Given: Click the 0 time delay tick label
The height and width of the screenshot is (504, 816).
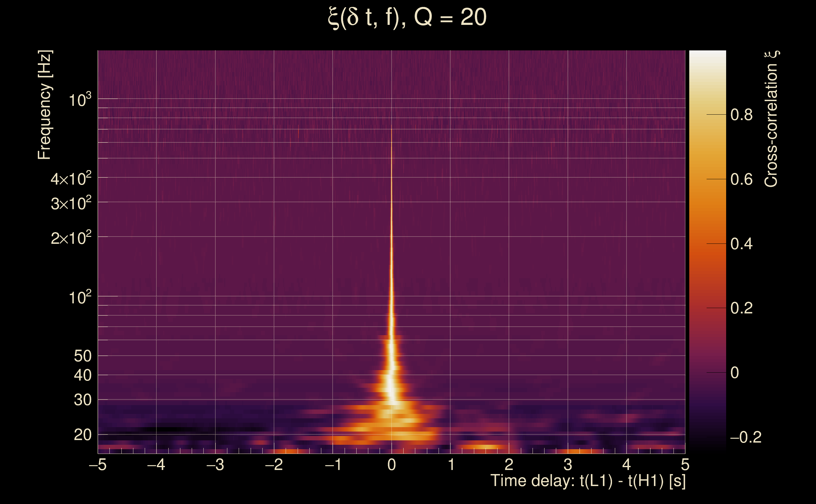Looking at the screenshot, I should [392, 465].
